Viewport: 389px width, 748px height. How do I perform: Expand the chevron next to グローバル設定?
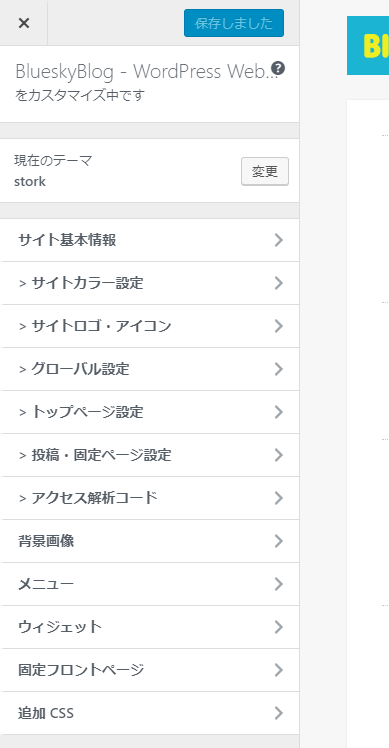pos(279,369)
